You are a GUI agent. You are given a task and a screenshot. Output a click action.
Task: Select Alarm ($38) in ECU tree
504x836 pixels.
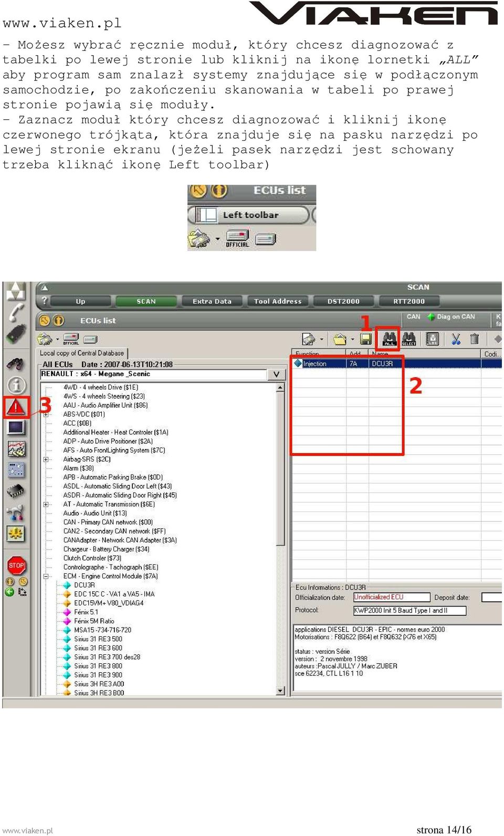click(79, 468)
